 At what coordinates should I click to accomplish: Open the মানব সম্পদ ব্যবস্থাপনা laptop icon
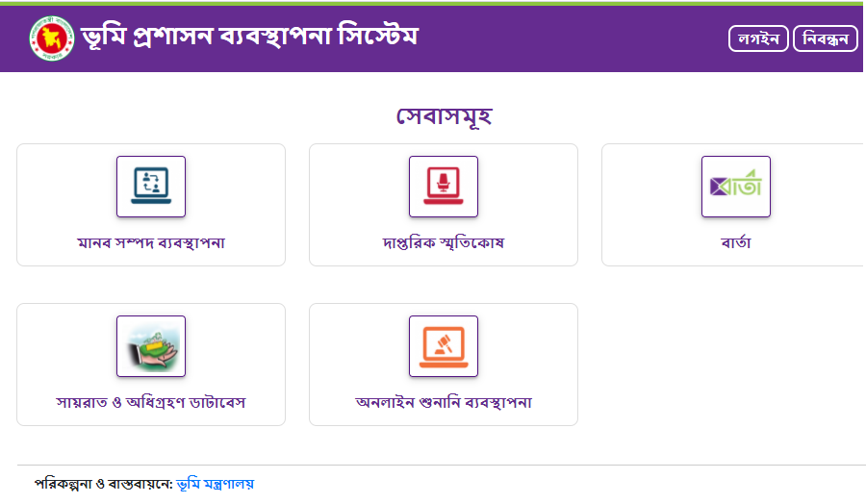click(x=151, y=187)
